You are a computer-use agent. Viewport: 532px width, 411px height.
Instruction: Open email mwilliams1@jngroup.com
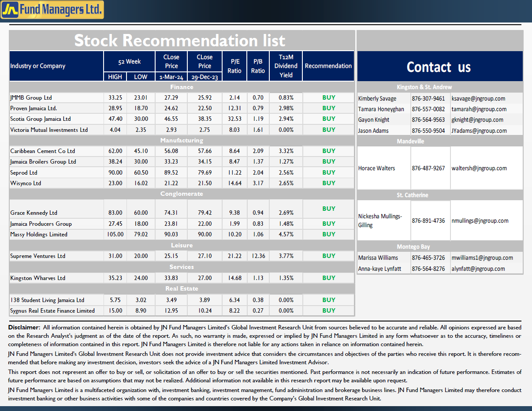pyautogui.click(x=482, y=258)
